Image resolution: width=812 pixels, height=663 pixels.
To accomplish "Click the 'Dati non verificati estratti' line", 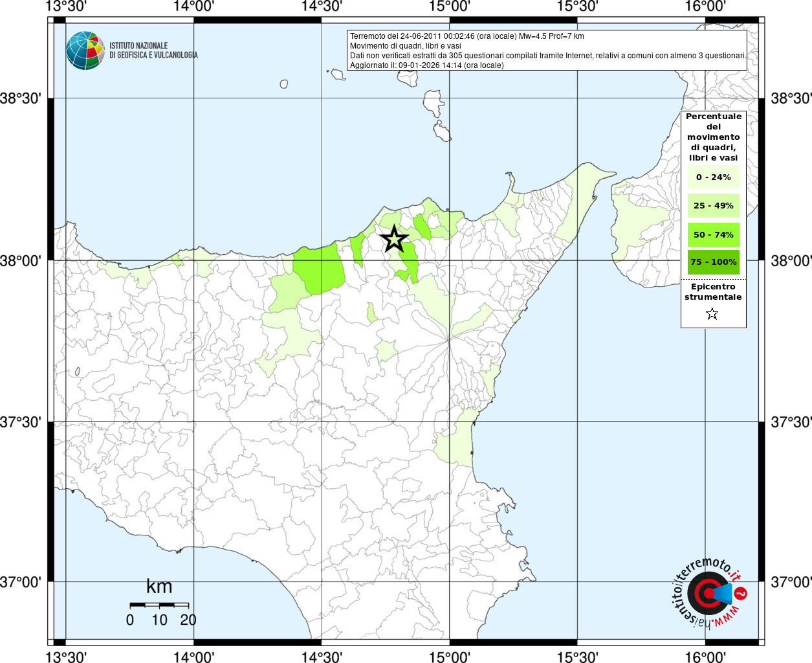I will (548, 56).
